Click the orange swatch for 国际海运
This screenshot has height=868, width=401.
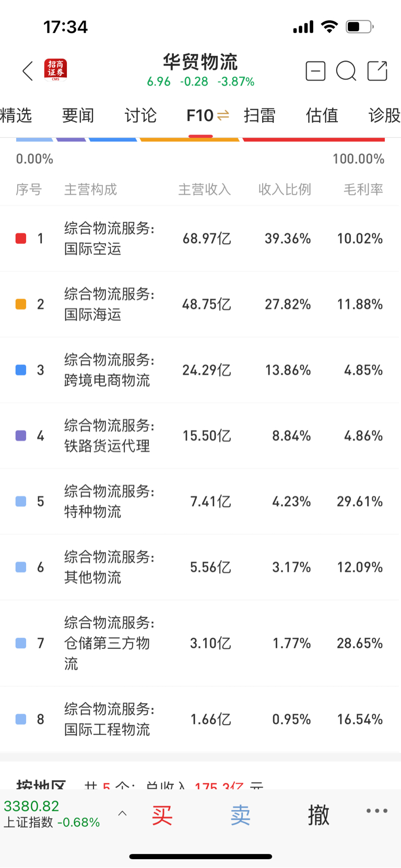point(21,304)
